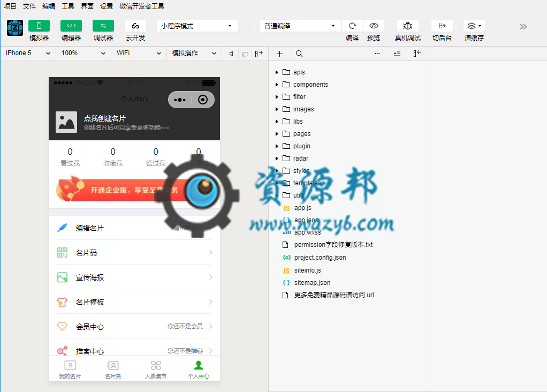Open the 名片码 row
This screenshot has height=392, width=547.
[134, 252]
